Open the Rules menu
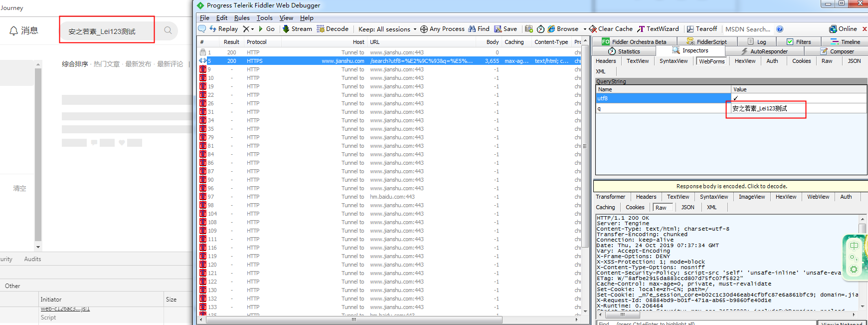868x325 pixels. (x=242, y=17)
